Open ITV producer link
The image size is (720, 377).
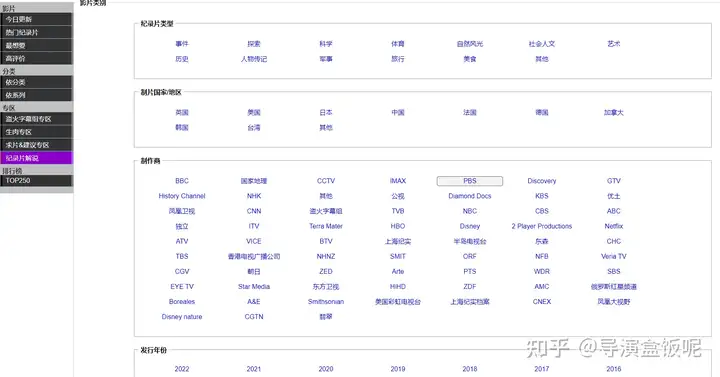(254, 226)
